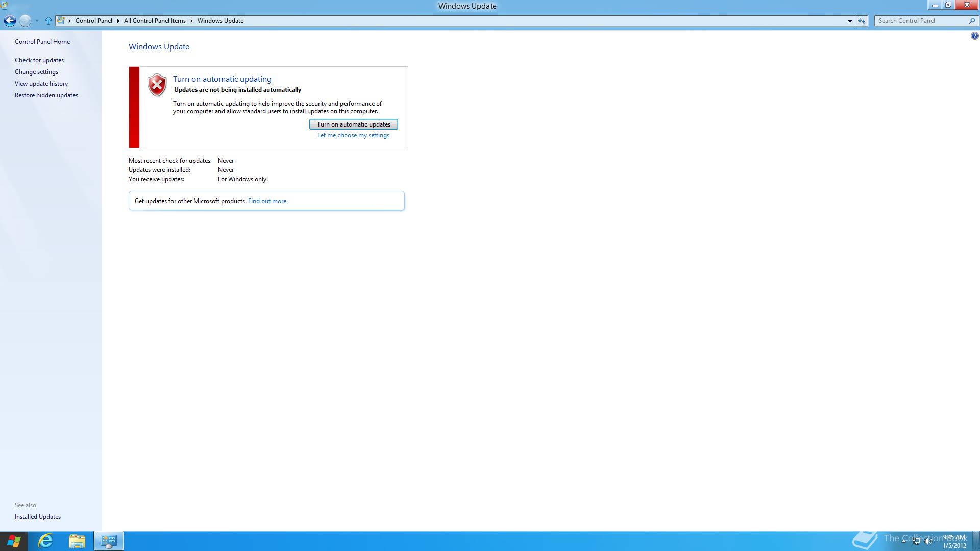Open the network tray icon
This screenshot has width=980, height=551.
(x=916, y=541)
